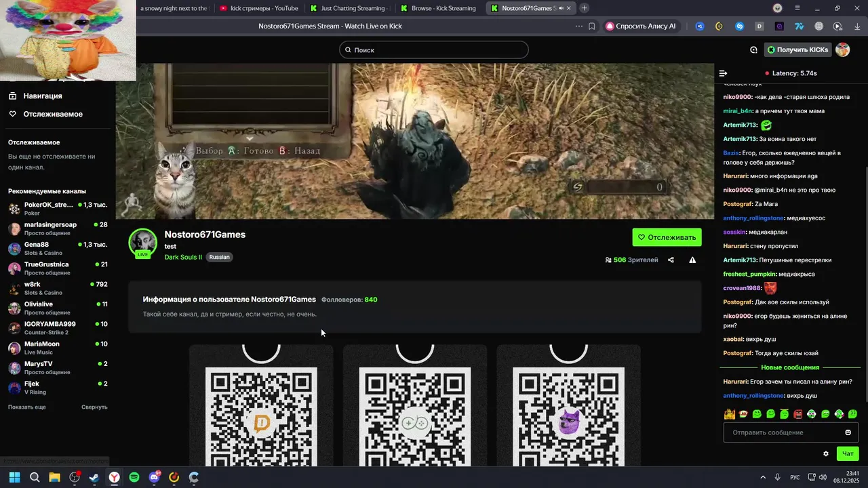The width and height of the screenshot is (868, 488).
Task: Click Показать еще under recommended channels
Action: [x=27, y=407]
